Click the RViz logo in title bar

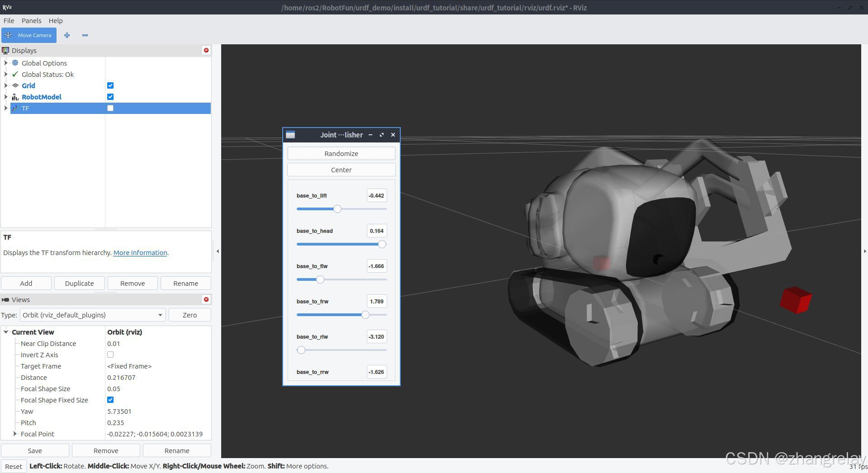click(x=7, y=7)
